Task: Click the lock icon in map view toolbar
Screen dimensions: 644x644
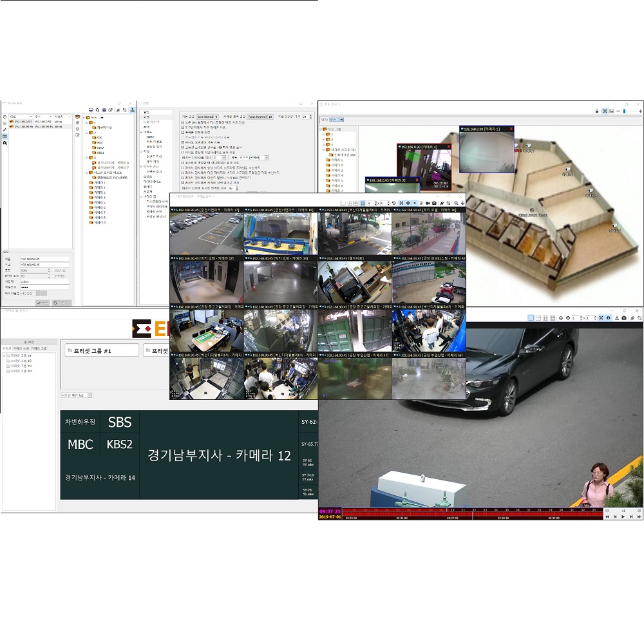Action: (x=597, y=111)
